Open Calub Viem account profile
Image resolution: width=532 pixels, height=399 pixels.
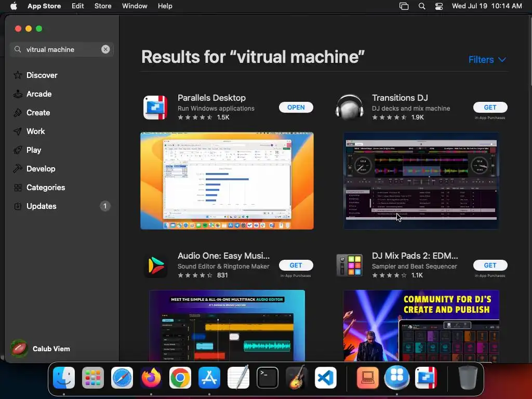(40, 349)
